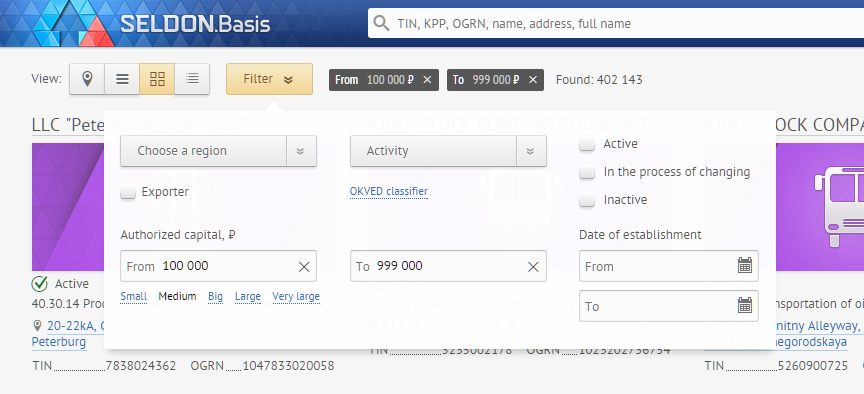Switch to compact list view icon
The width and height of the screenshot is (864, 394).
pyautogui.click(x=192, y=79)
